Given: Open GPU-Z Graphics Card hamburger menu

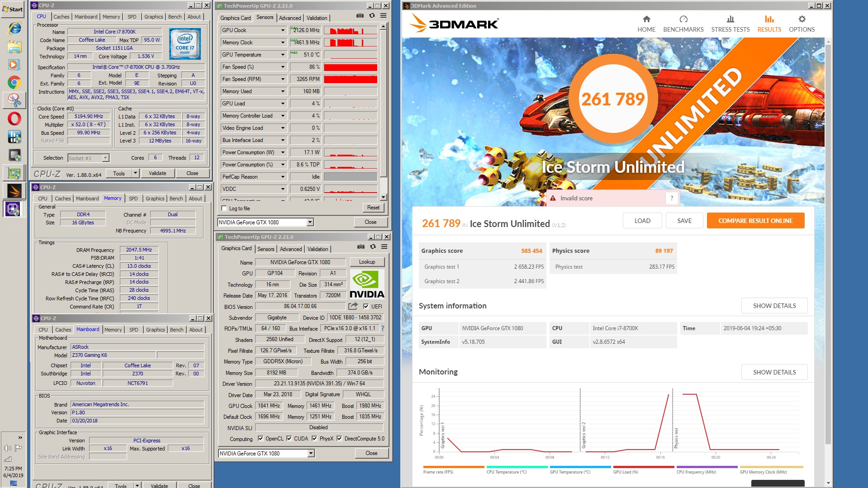Looking at the screenshot, I should tap(384, 247).
